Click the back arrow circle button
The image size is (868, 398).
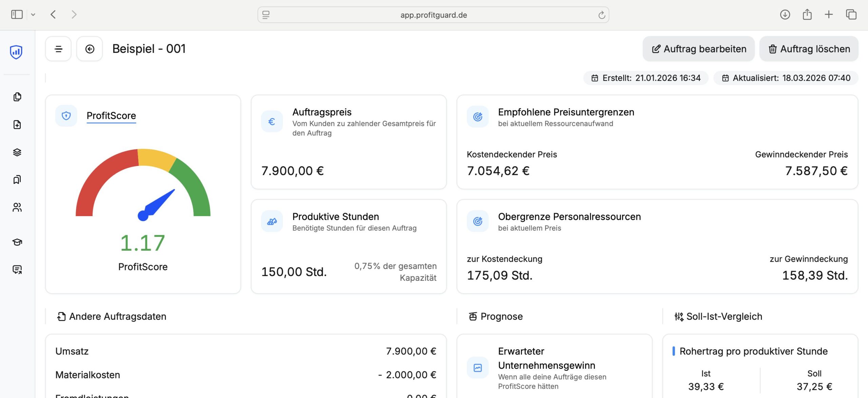coord(90,49)
